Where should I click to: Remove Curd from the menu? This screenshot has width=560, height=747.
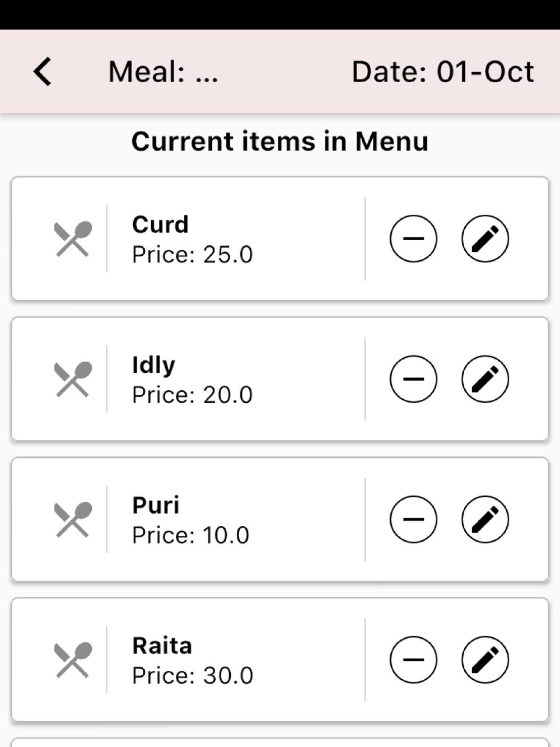(x=413, y=239)
